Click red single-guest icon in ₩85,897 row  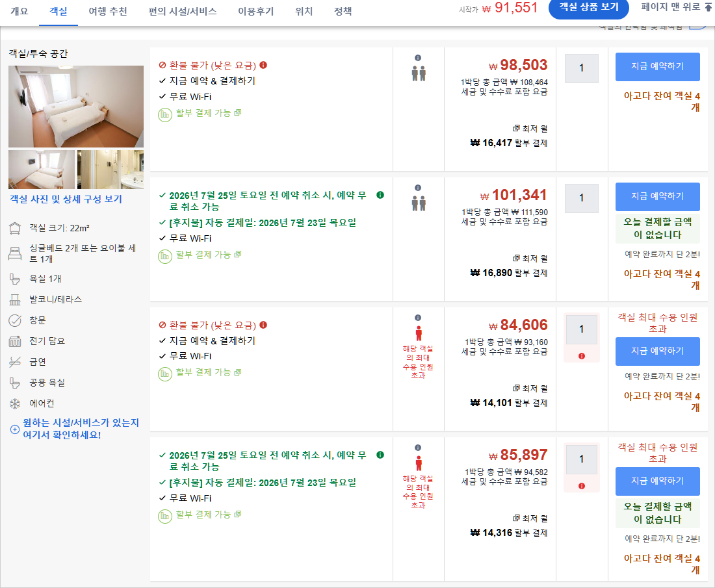point(419,463)
